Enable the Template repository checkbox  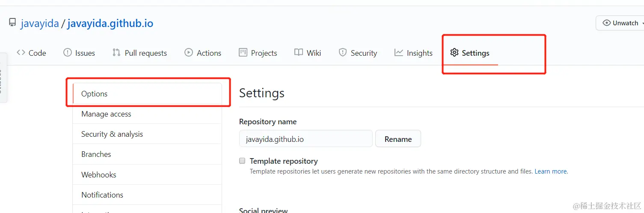[x=242, y=161]
